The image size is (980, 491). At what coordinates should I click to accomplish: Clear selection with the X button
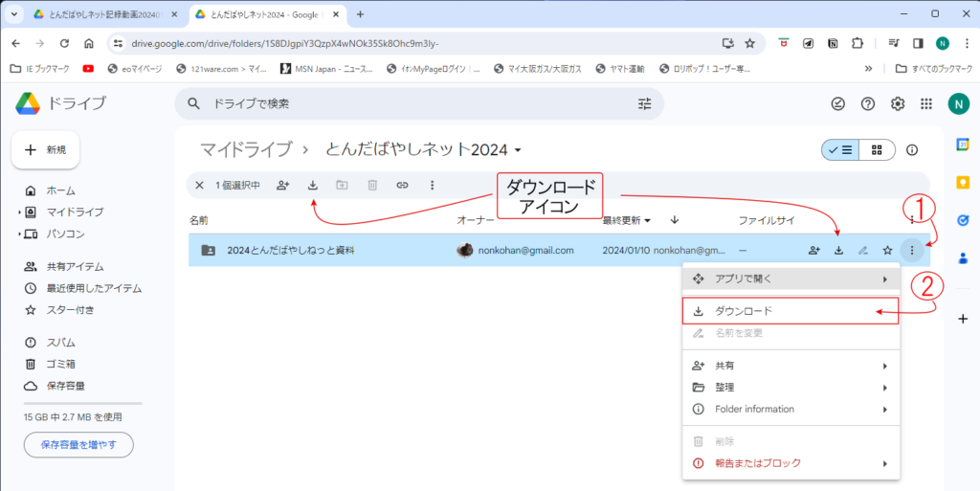pyautogui.click(x=199, y=185)
